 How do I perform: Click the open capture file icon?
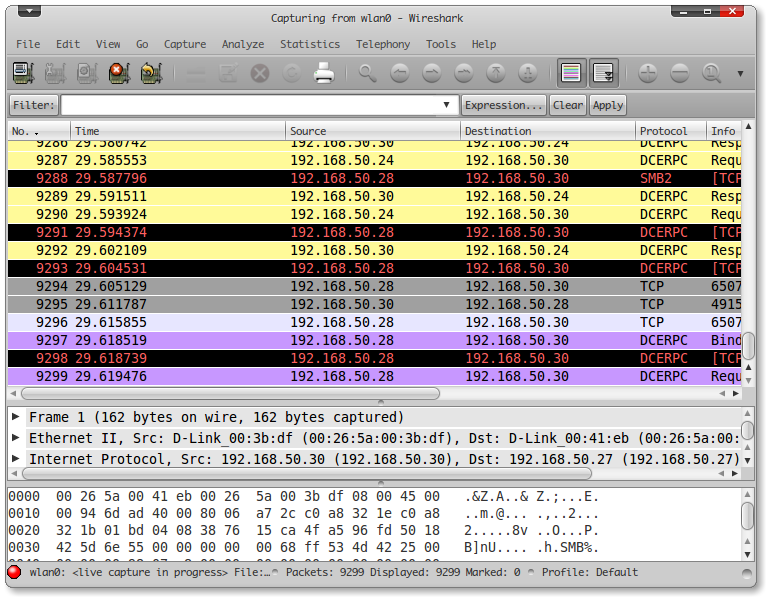(196, 73)
